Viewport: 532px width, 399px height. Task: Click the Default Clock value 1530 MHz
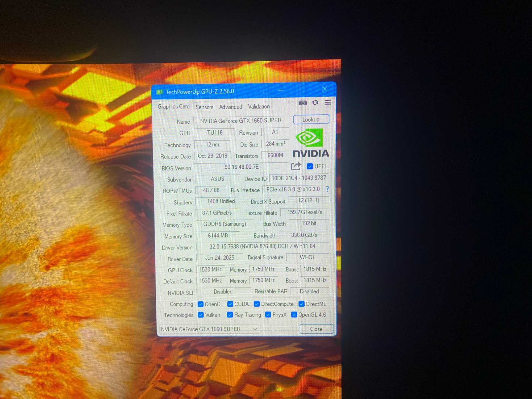pyautogui.click(x=211, y=281)
